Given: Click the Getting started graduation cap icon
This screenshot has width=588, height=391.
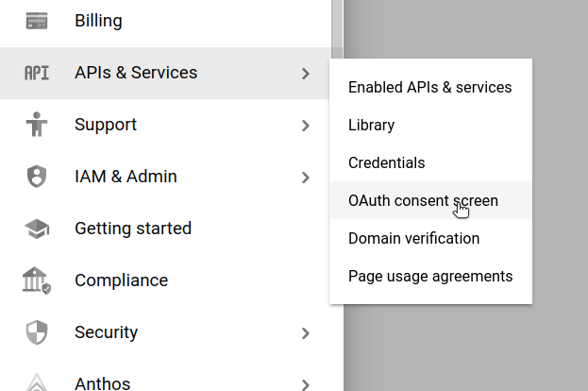Looking at the screenshot, I should pyautogui.click(x=36, y=229).
